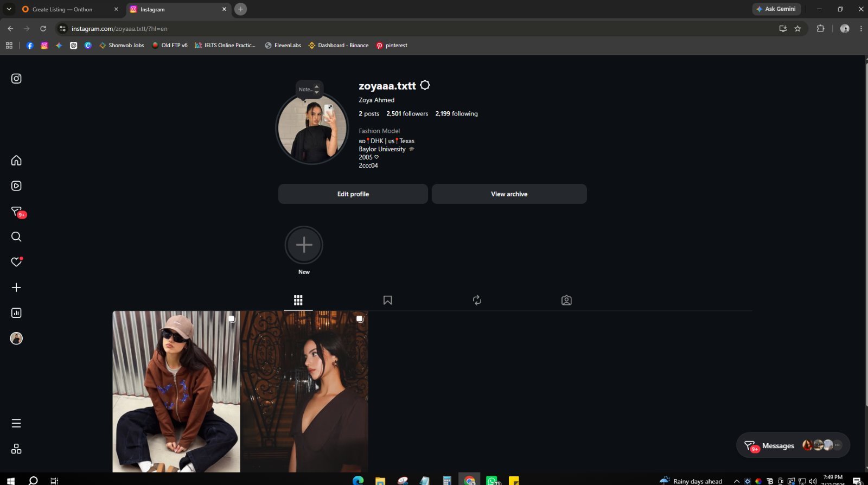Open Direct Messages icon in the sidebar
Viewport: 868px width, 485px height.
[17, 212]
